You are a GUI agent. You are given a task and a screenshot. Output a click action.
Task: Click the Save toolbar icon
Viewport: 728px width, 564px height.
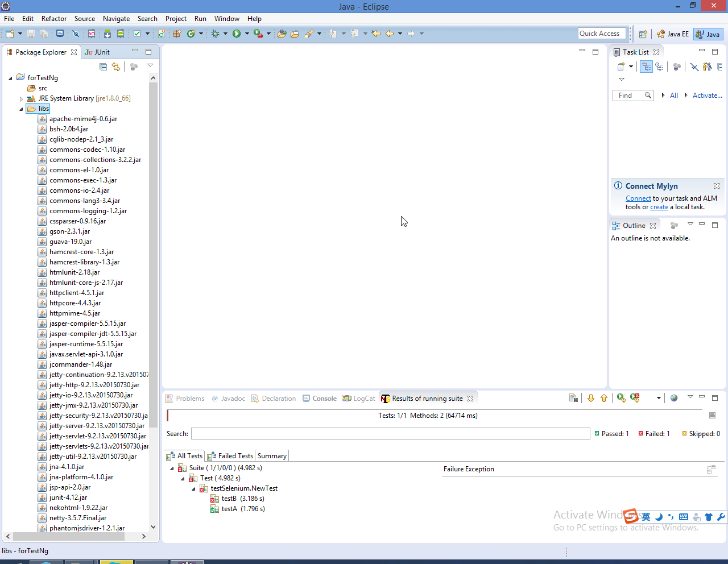point(31,34)
